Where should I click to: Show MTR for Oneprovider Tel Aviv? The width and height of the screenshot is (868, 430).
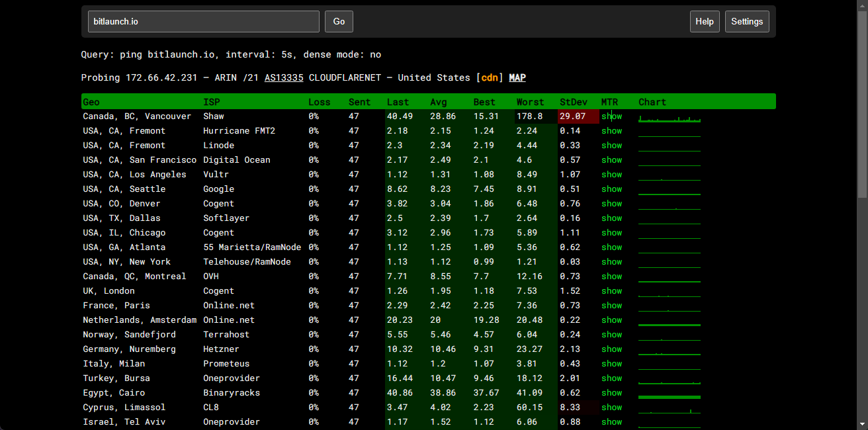(x=611, y=421)
